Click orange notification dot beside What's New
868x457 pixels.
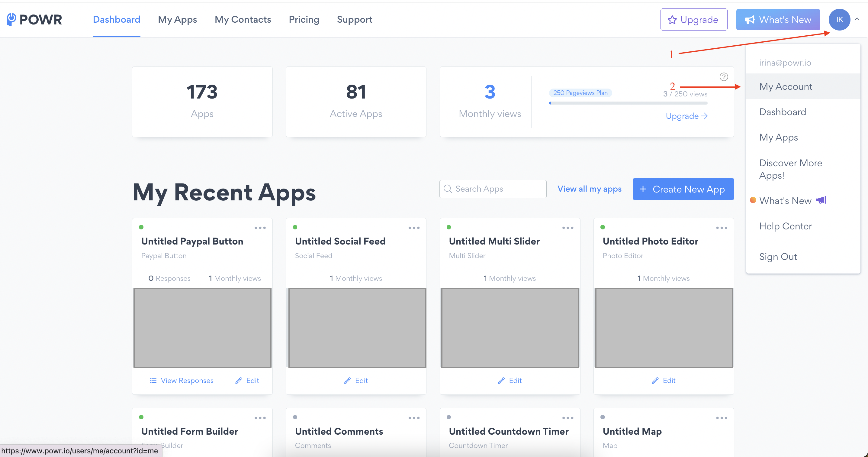(x=753, y=200)
